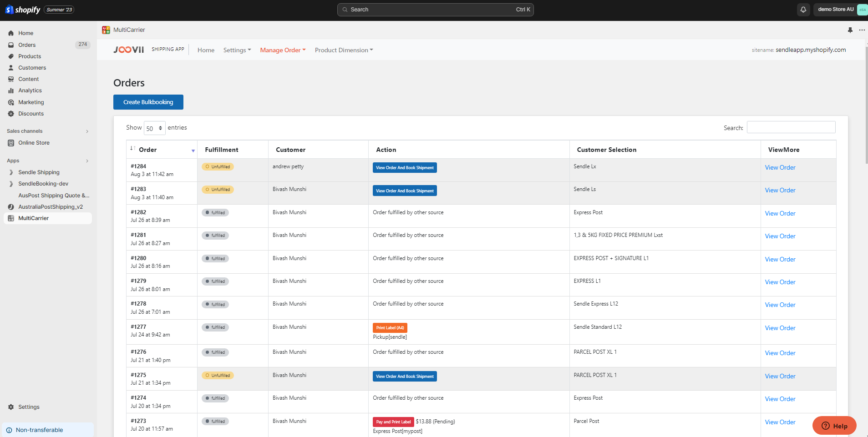868x437 pixels.
Task: Open Sendle Shipping app in sidebar
Action: point(39,172)
